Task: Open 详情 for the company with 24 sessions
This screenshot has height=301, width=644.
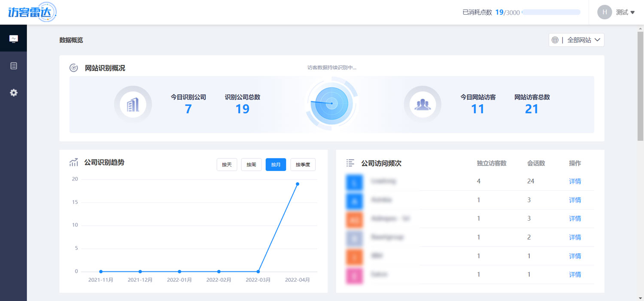Action: coord(575,181)
